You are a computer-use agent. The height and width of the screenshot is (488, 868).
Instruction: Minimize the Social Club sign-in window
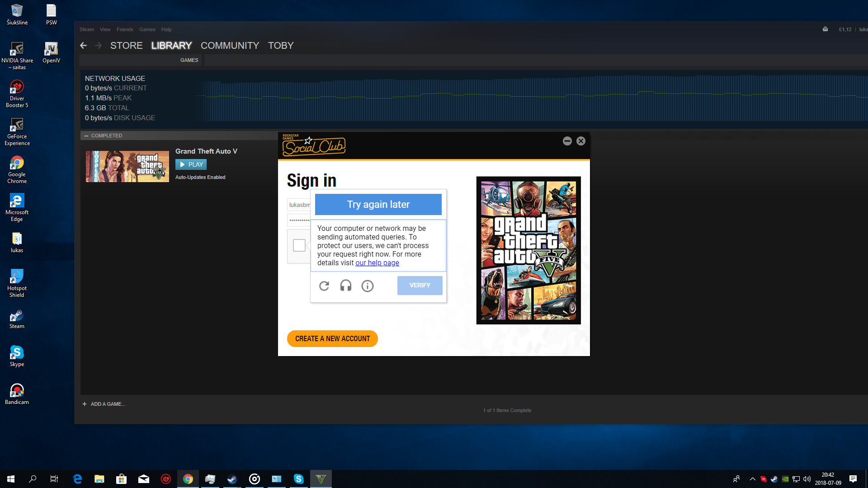567,141
